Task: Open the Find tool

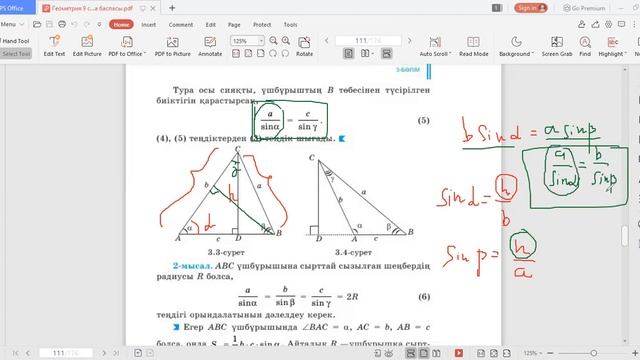Action: 585,46
